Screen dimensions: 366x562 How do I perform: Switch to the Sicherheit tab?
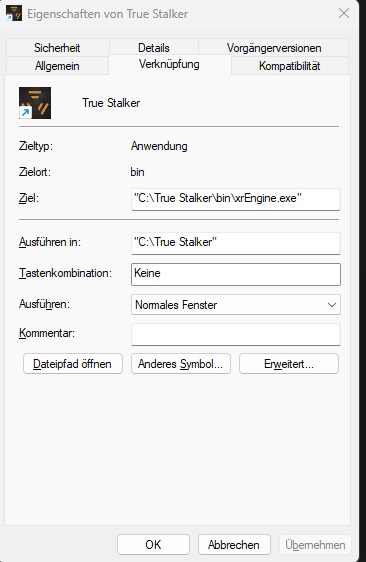(57, 48)
